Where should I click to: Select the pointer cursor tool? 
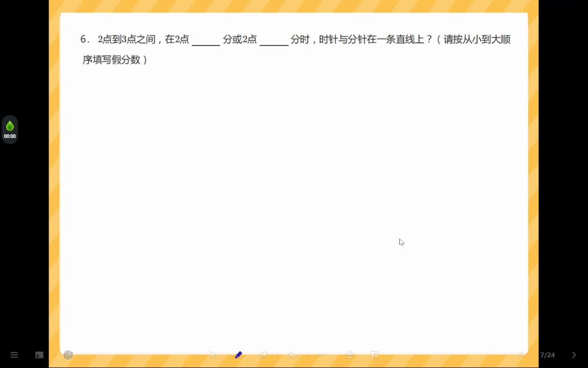[x=213, y=355]
